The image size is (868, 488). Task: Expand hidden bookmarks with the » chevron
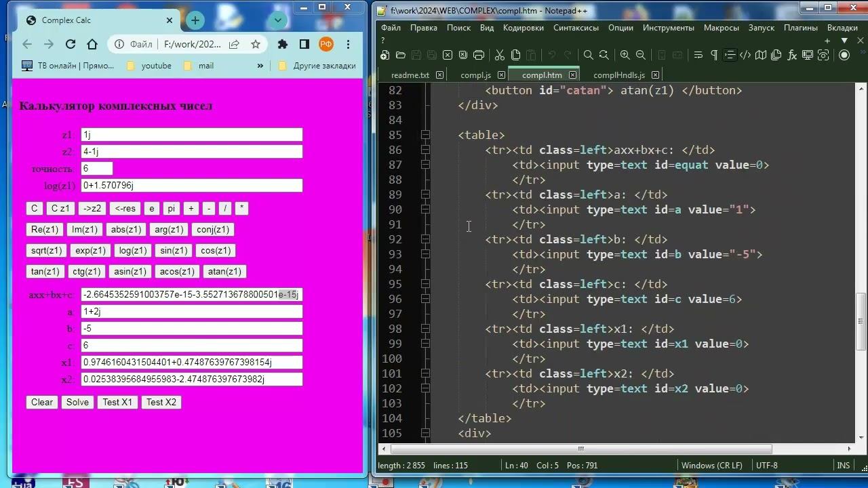click(x=260, y=66)
